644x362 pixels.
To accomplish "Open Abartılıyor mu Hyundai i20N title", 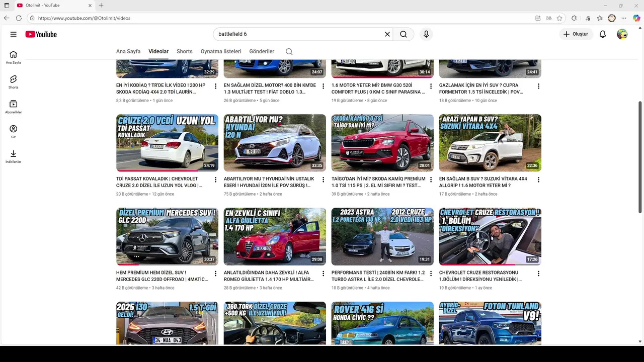I will (x=269, y=182).
